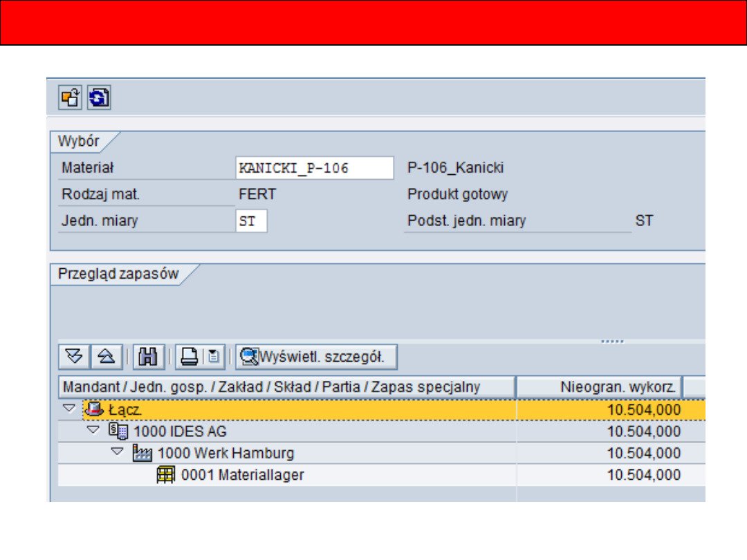Click the expand subtree icon

tap(73, 357)
